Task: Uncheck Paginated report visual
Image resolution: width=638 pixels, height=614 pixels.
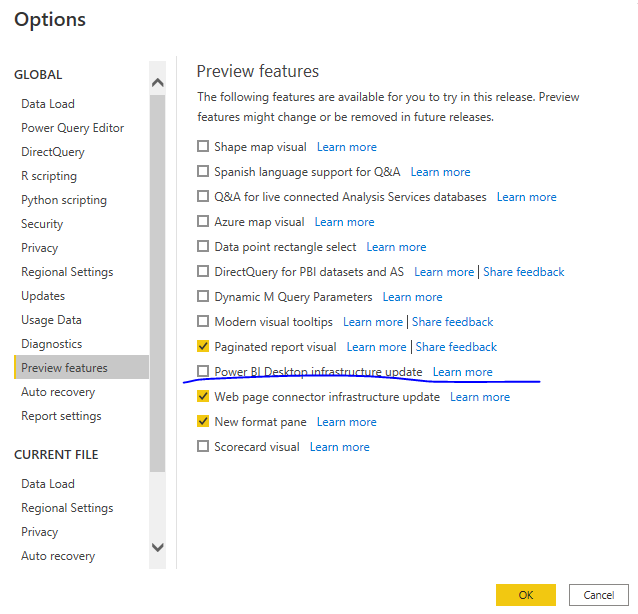Action: 203,346
